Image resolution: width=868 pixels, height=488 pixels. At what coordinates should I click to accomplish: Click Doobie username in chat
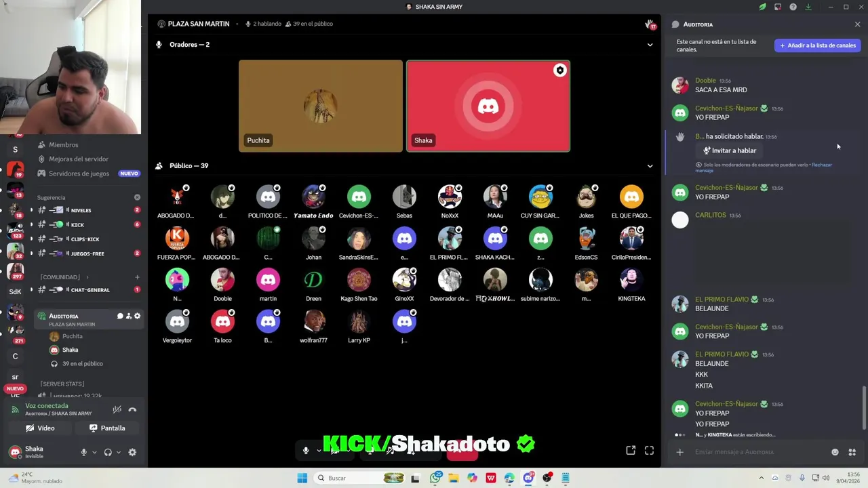click(705, 81)
